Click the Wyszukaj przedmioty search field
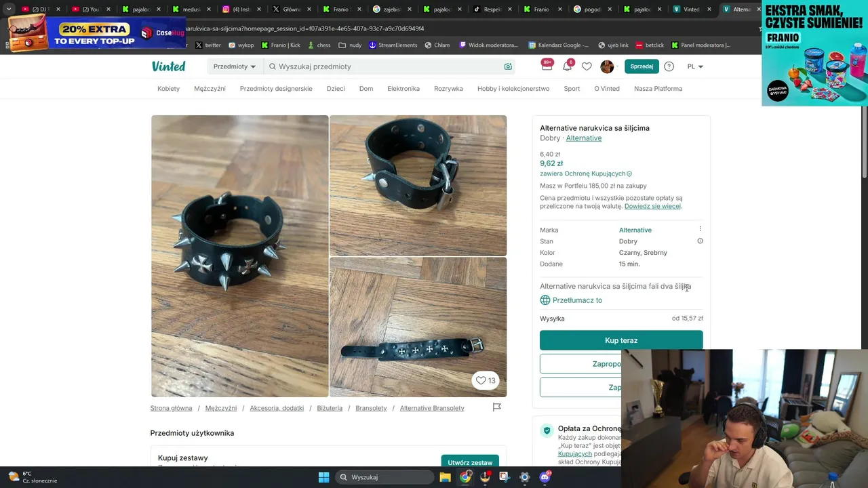 (389, 66)
